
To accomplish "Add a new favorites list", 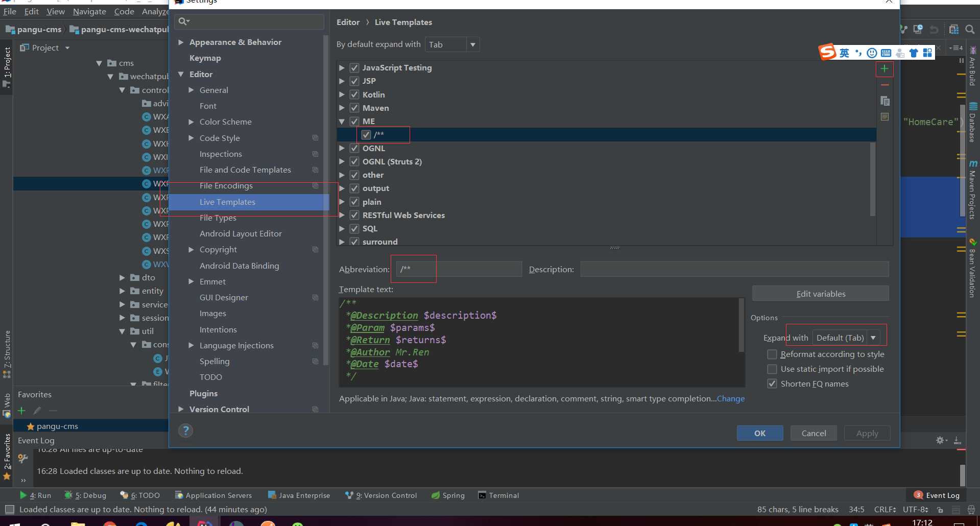I will pos(21,411).
